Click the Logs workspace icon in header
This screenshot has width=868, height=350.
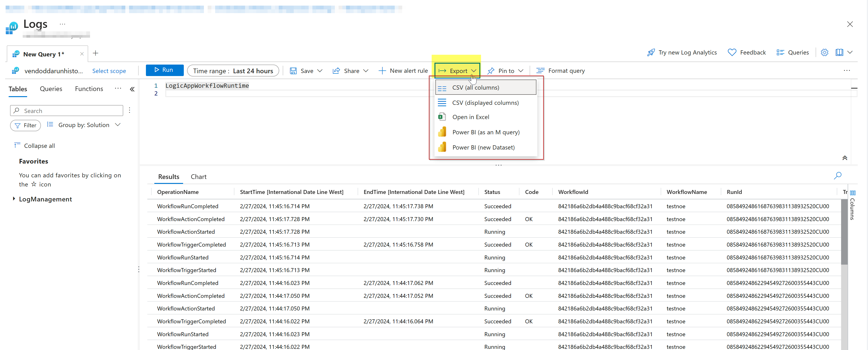pyautogui.click(x=12, y=28)
